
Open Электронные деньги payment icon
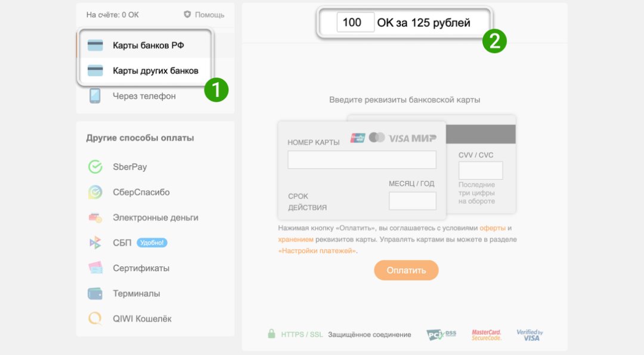tap(95, 217)
